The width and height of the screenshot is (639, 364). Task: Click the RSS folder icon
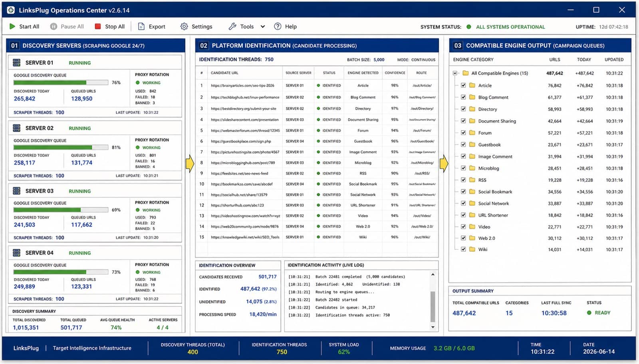[x=472, y=180]
